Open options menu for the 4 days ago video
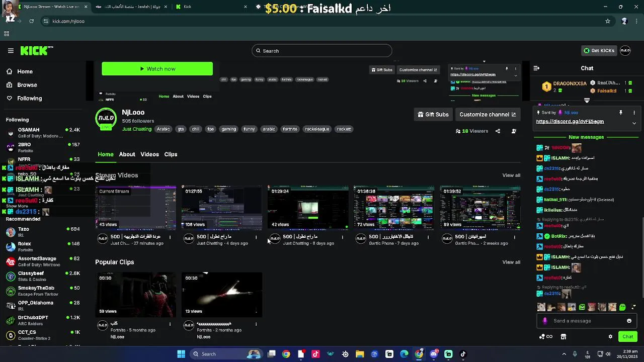 (256, 237)
